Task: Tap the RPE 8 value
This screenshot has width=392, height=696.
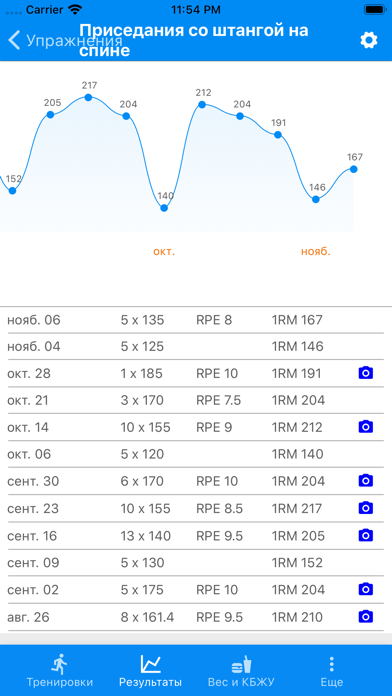Action: [214, 320]
